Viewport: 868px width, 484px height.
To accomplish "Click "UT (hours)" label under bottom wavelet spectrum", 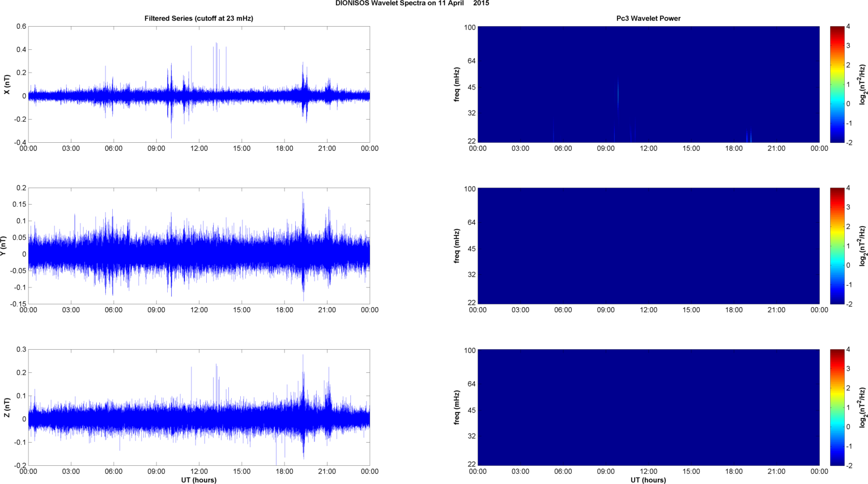I will pos(648,480).
